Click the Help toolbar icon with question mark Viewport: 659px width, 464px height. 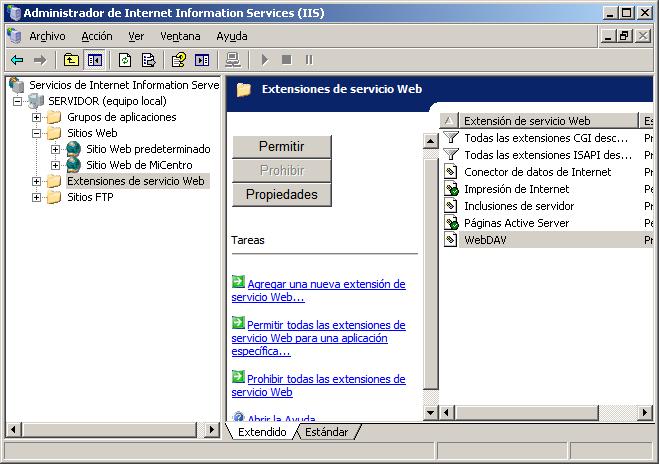179,60
